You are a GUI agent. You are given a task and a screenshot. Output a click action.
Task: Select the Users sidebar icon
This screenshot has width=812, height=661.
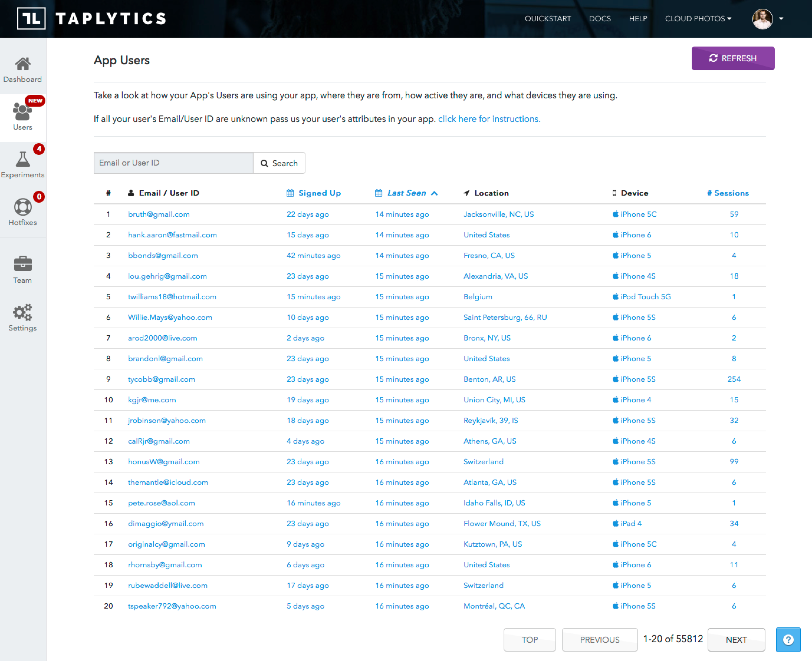22,112
